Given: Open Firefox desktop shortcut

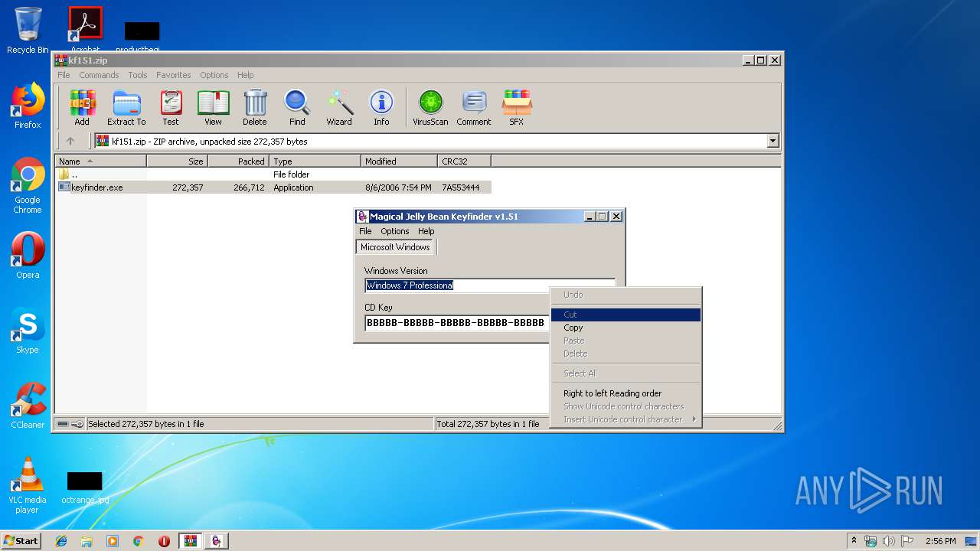Looking at the screenshot, I should [28, 106].
